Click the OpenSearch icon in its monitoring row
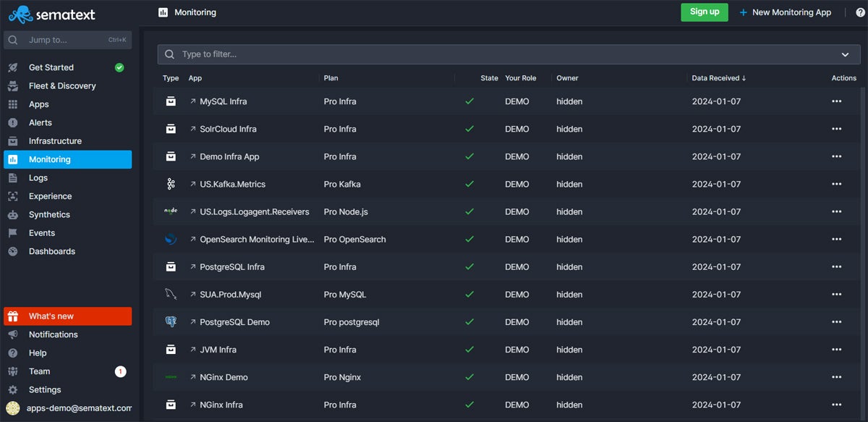Screen dimensions: 868x422 coord(171,239)
